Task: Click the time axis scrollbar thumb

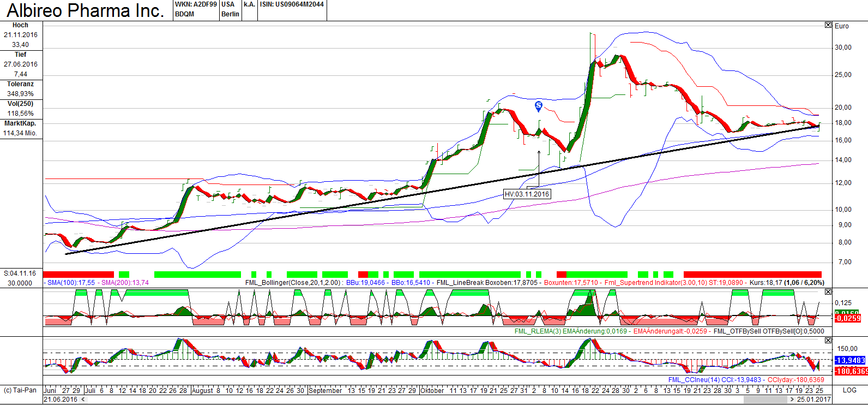Action: tap(765, 400)
